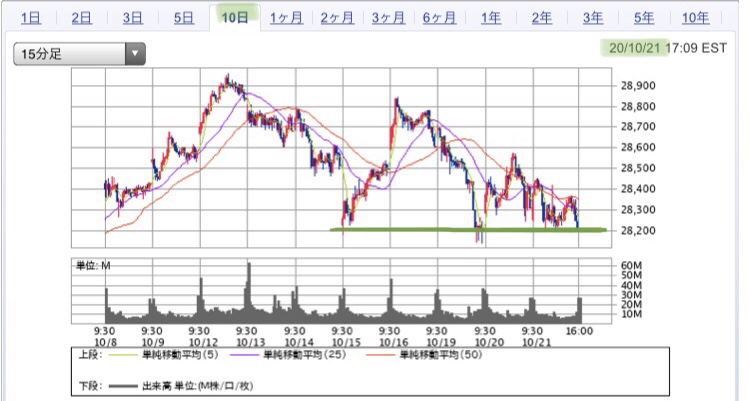
Task: Show the 10年 chart range
Action: tap(695, 18)
